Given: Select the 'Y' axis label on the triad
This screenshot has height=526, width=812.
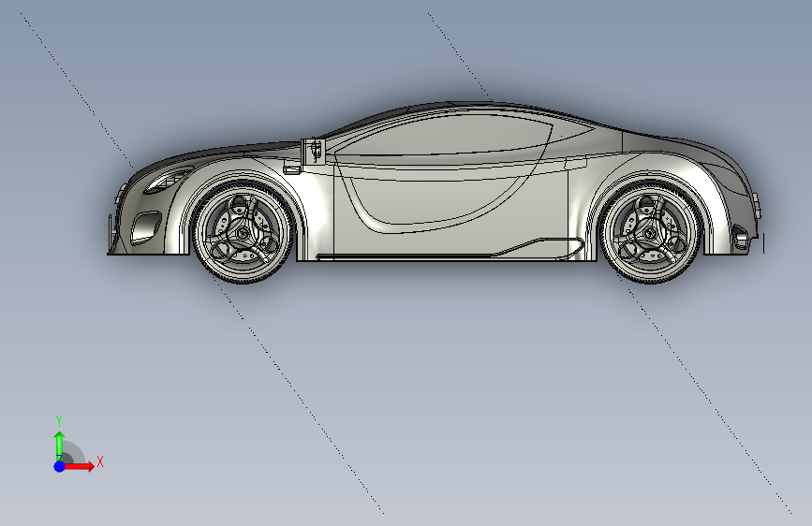Looking at the screenshot, I should pos(59,421).
